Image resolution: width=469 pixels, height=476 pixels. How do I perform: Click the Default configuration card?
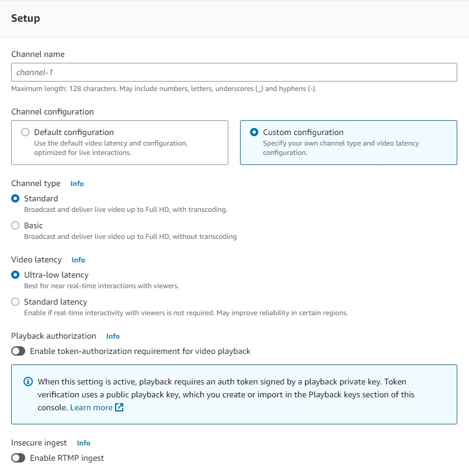(x=120, y=143)
